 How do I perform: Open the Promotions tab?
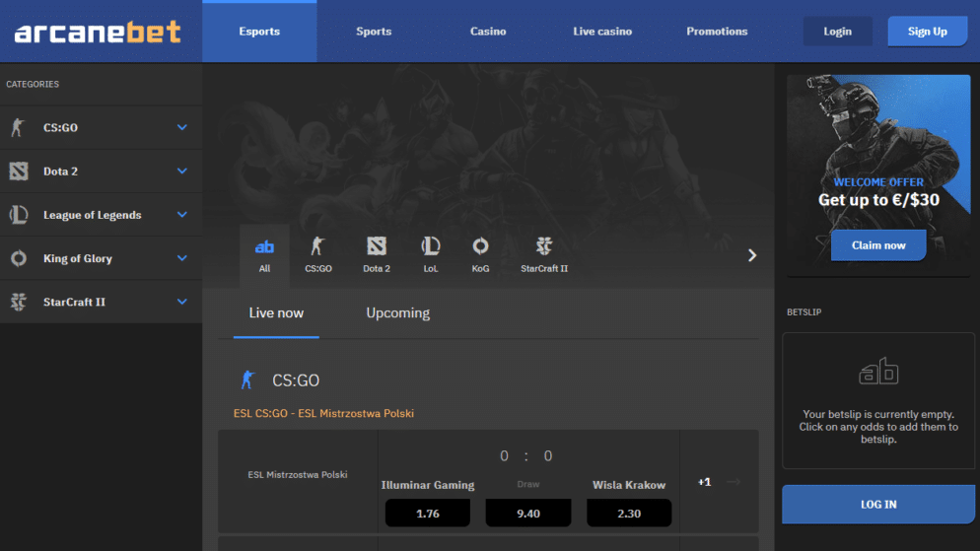(717, 32)
